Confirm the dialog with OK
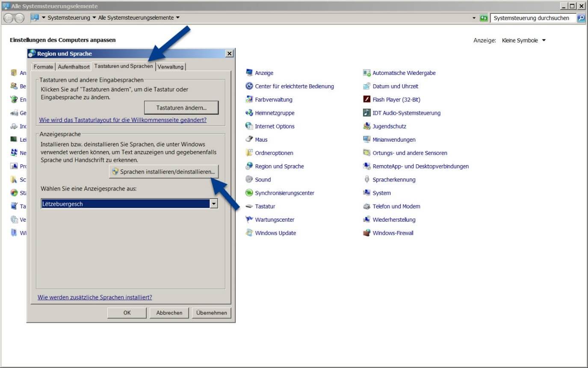The height and width of the screenshot is (368, 588). tap(127, 313)
